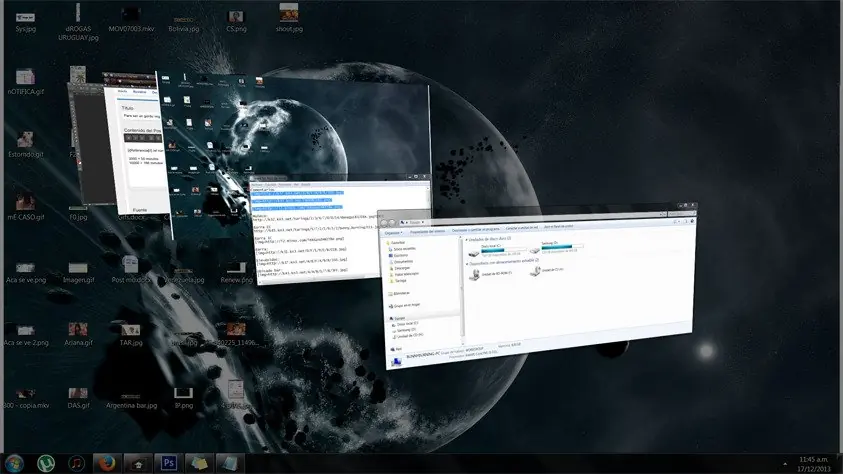Image resolution: width=843 pixels, height=474 pixels.
Task: Select the Ariana.gif desktop icon
Action: 78,334
